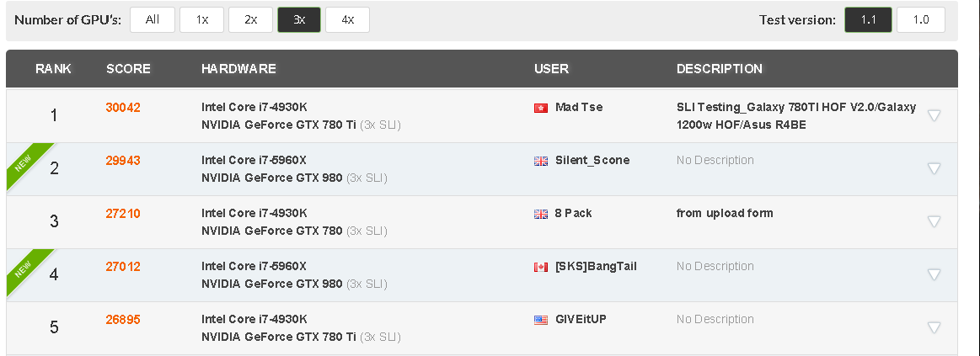The image size is (980, 356).
Task: Filter results to All GPU counts
Action: (x=153, y=20)
